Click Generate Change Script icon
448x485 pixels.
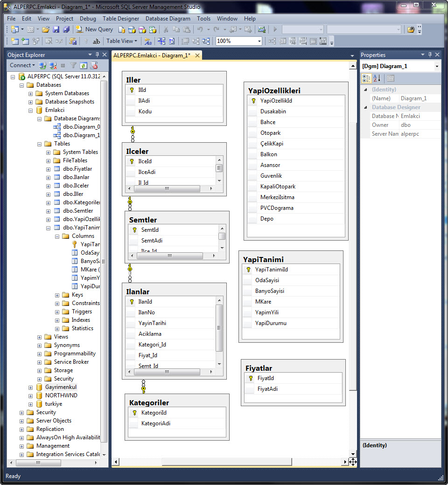[x=73, y=41]
